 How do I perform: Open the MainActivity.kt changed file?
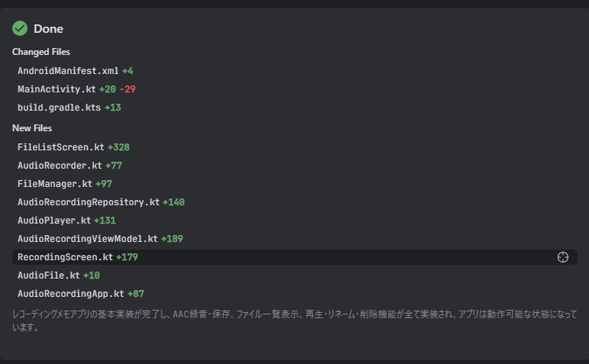coord(57,89)
